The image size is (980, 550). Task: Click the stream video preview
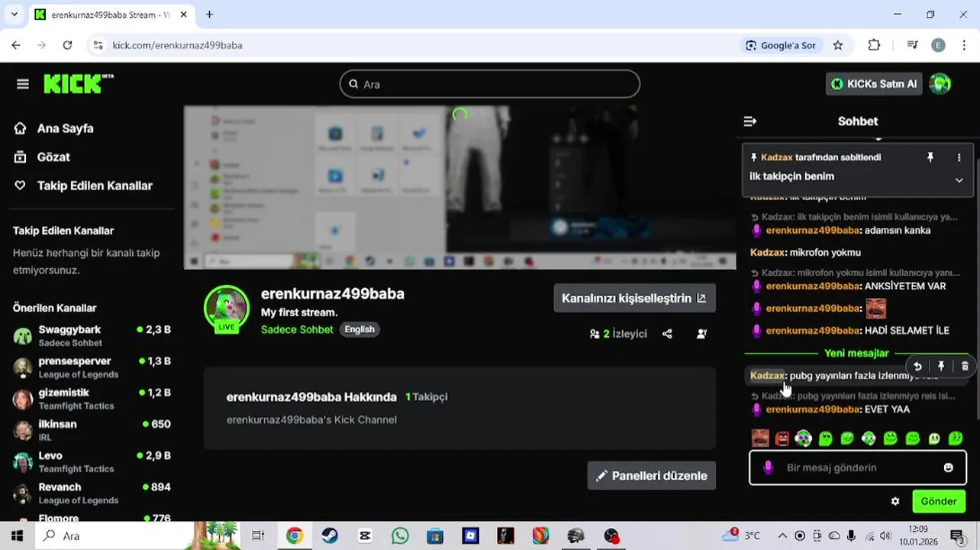[460, 187]
